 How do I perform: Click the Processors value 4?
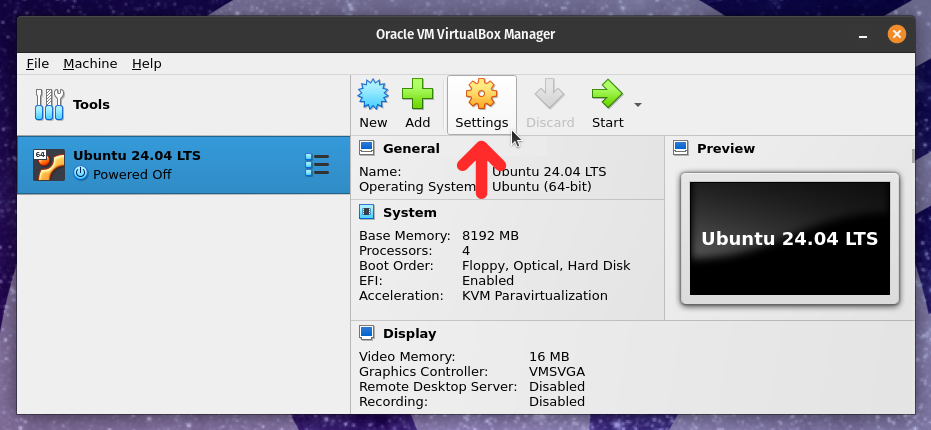click(x=466, y=251)
